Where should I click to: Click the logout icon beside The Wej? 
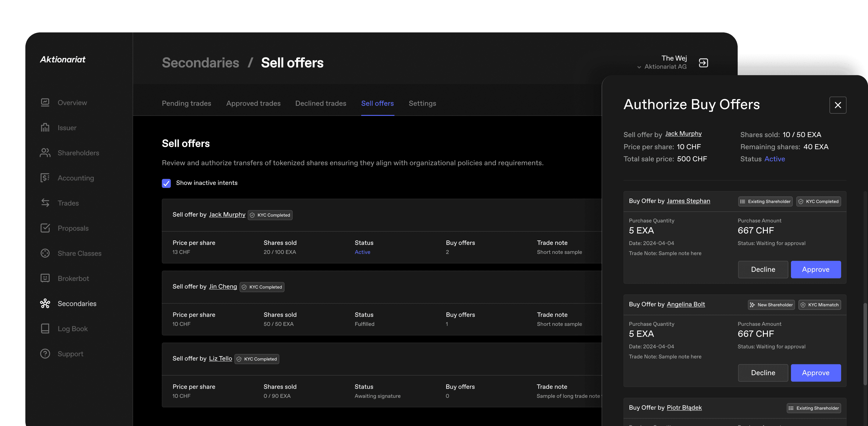pos(703,63)
